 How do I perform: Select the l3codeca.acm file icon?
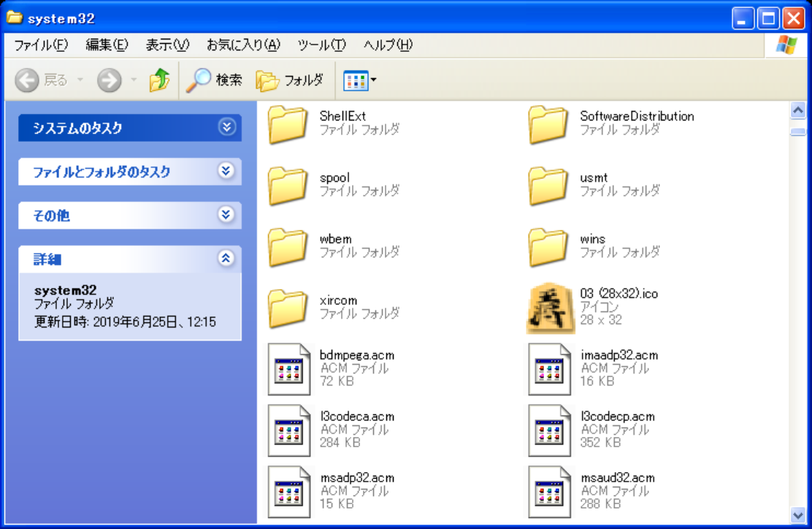point(289,430)
